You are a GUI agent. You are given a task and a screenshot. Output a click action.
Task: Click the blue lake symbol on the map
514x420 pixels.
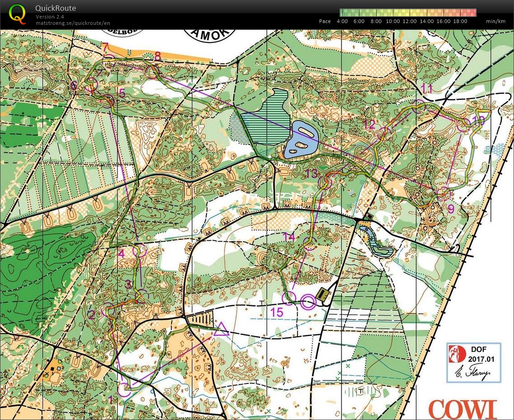click(301, 140)
